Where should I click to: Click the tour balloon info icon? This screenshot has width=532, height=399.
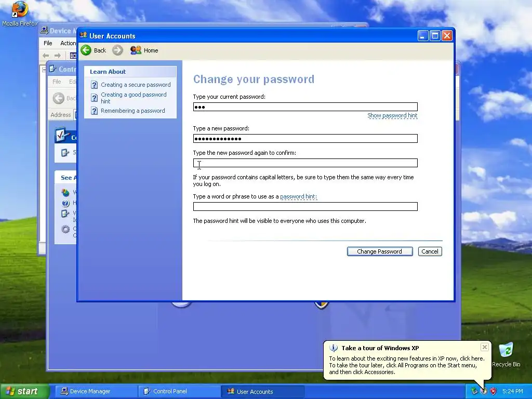(x=334, y=348)
